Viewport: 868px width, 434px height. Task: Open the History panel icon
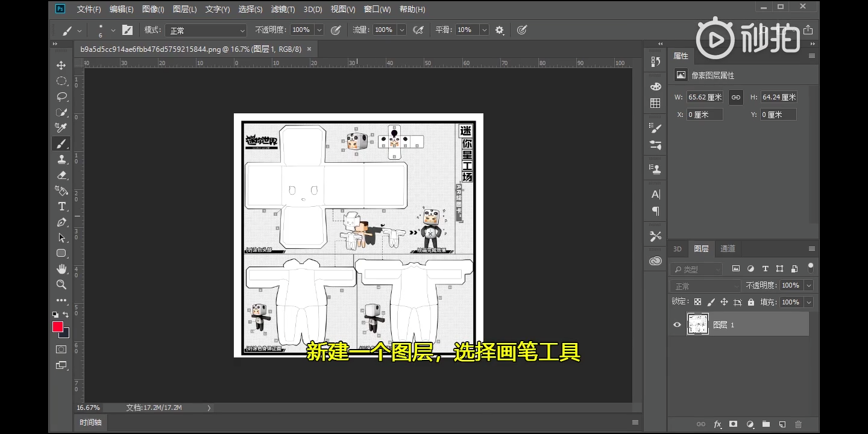tap(656, 61)
